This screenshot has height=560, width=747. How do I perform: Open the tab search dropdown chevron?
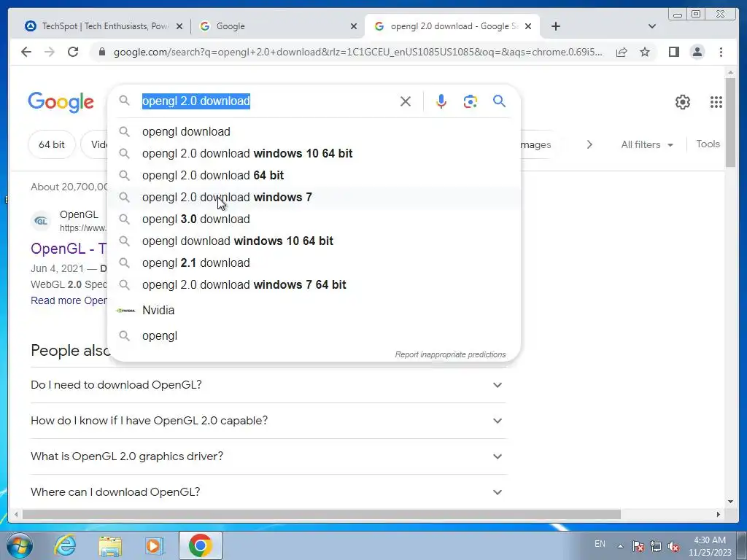[x=652, y=26]
